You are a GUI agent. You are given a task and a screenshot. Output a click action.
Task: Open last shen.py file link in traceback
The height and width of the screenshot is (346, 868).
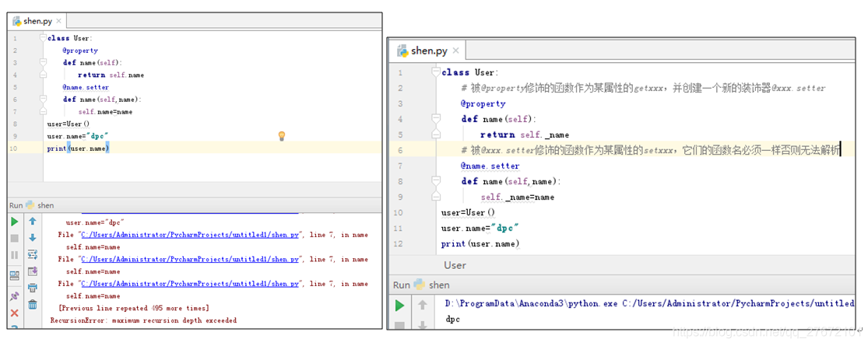pyautogui.click(x=190, y=285)
